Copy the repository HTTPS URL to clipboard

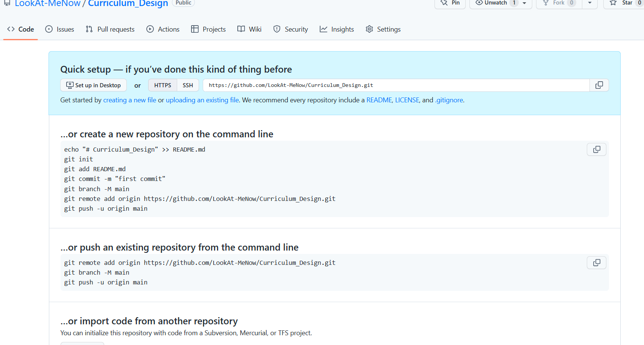[x=599, y=85]
